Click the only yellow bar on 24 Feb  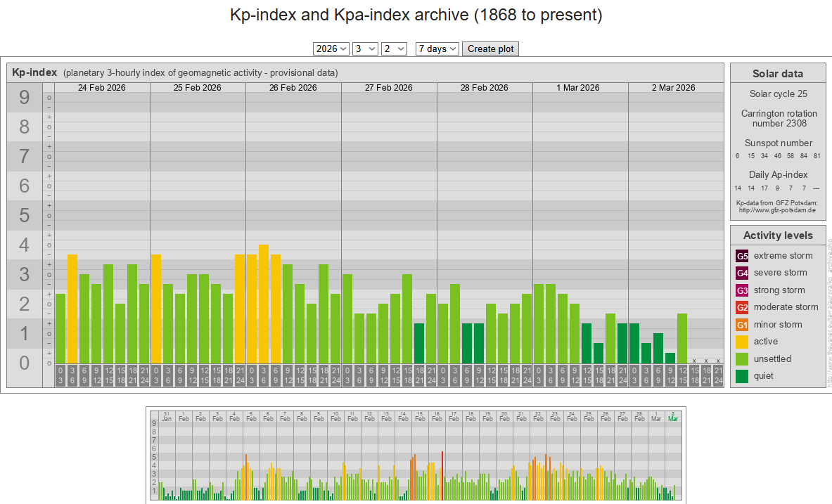coord(72,309)
